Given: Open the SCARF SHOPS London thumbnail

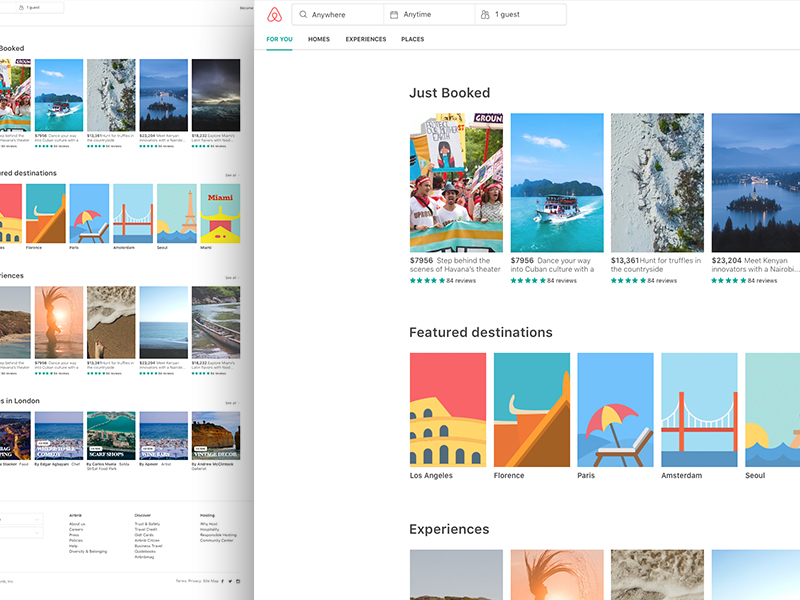Looking at the screenshot, I should coord(111,436).
